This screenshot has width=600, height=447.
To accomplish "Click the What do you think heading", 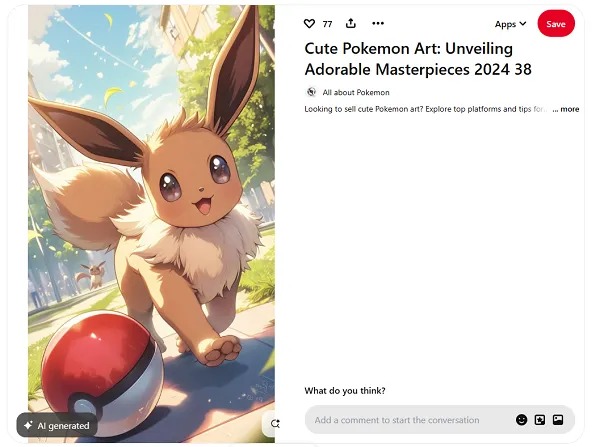I will (x=345, y=391).
